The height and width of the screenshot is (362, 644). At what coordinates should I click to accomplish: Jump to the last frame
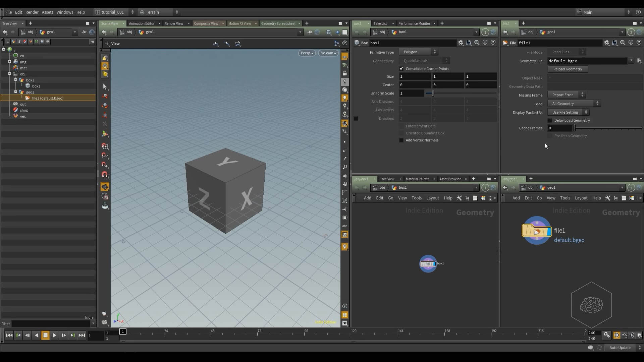[82, 335]
